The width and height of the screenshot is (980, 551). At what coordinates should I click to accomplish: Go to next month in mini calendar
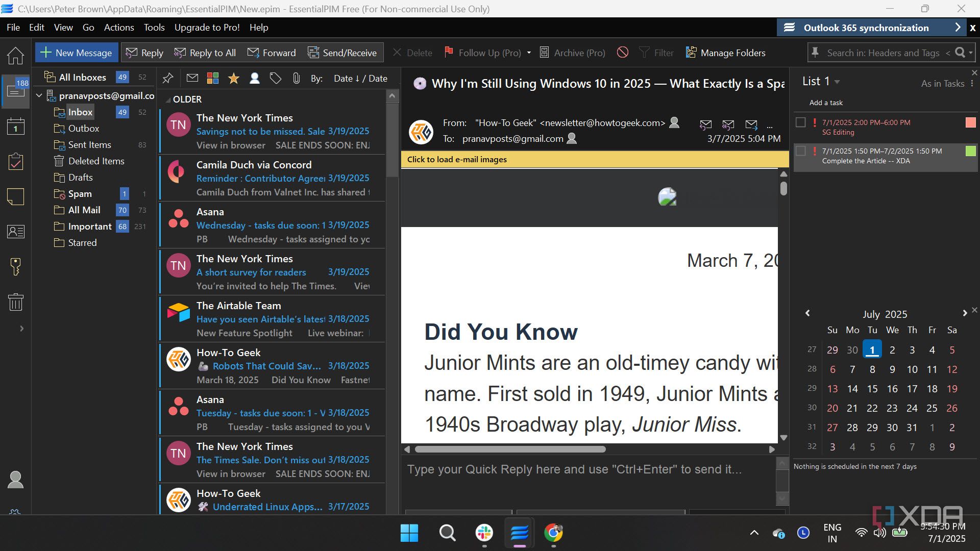click(x=964, y=313)
